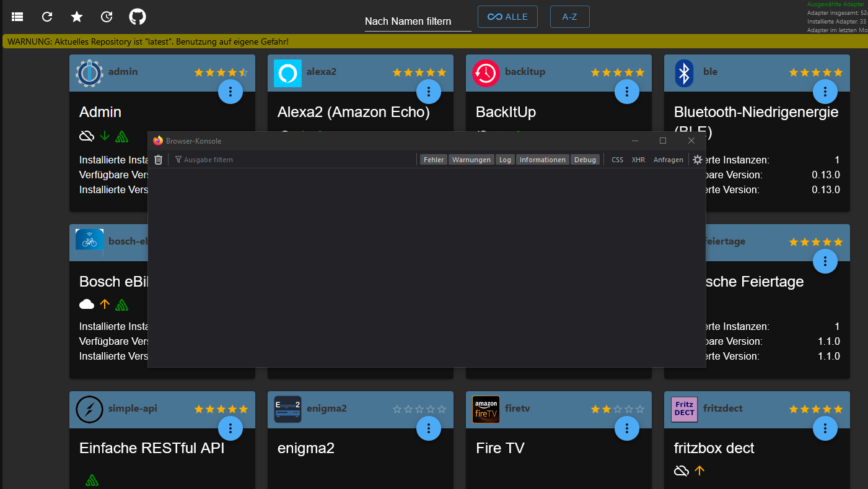Click Ausgabe filtern field in console
The width and height of the screenshot is (868, 489).
coord(294,160)
